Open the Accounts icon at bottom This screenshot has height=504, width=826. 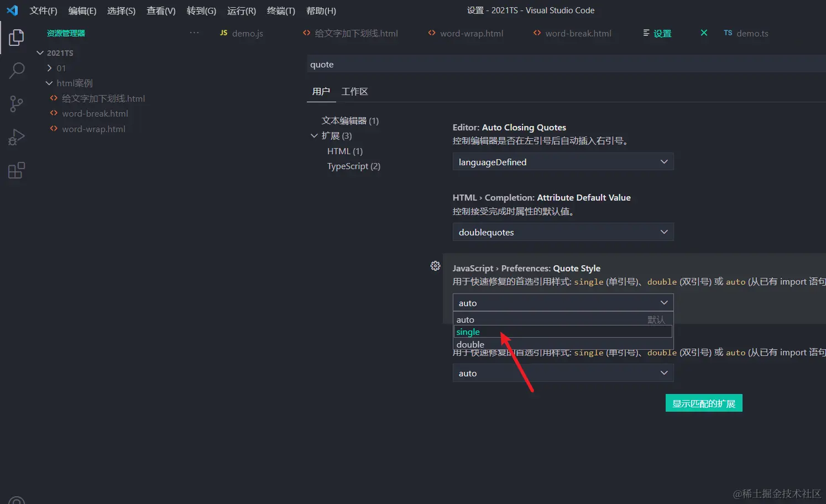[x=17, y=500]
